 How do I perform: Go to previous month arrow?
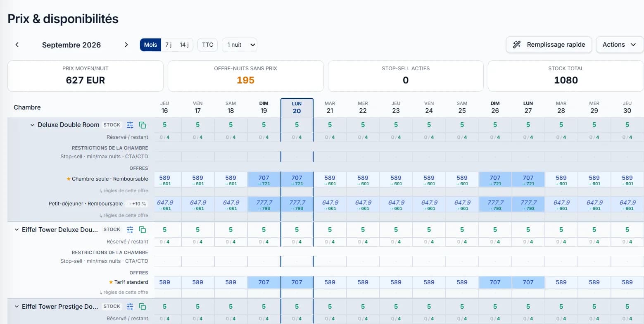(x=17, y=45)
